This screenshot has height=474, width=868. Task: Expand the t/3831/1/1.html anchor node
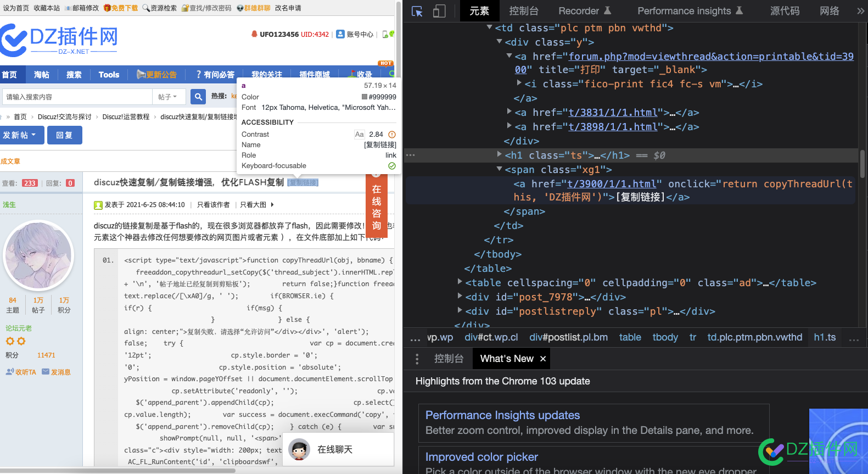point(509,112)
